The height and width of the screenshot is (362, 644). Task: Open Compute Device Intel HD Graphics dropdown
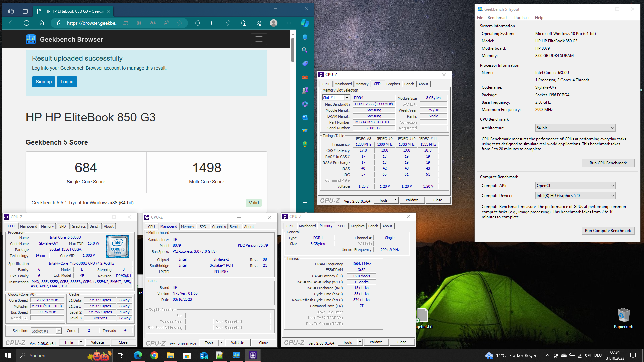tap(575, 196)
